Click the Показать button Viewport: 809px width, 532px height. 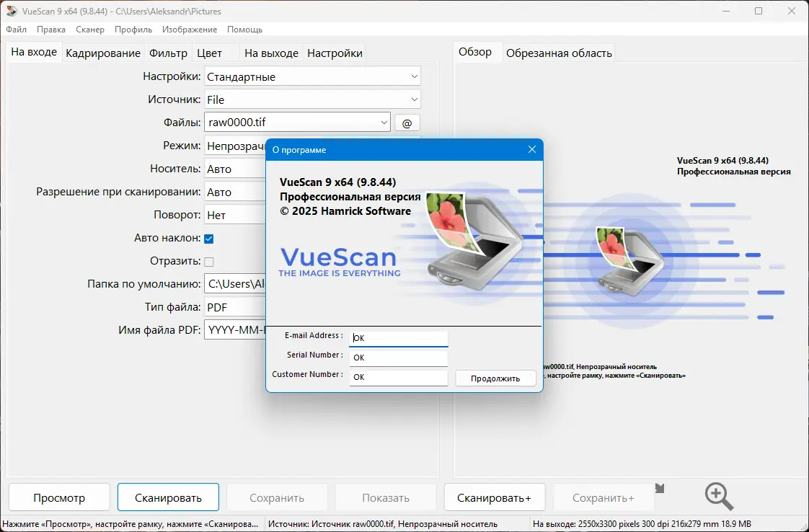[386, 497]
